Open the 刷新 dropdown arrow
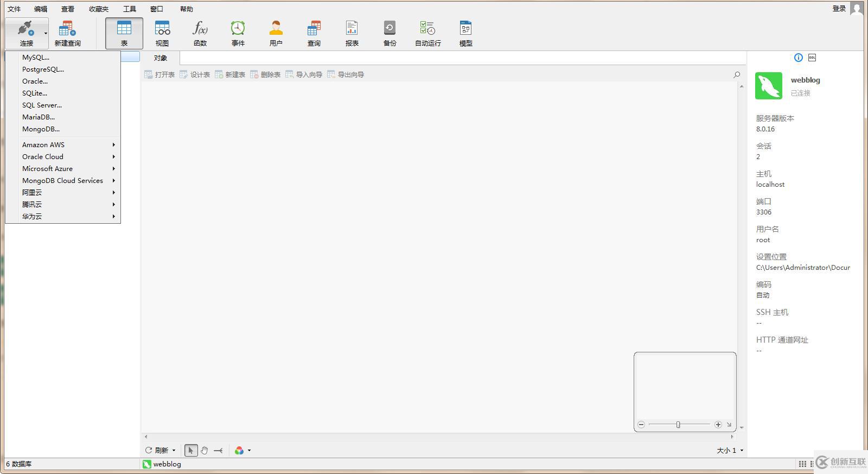 (174, 450)
